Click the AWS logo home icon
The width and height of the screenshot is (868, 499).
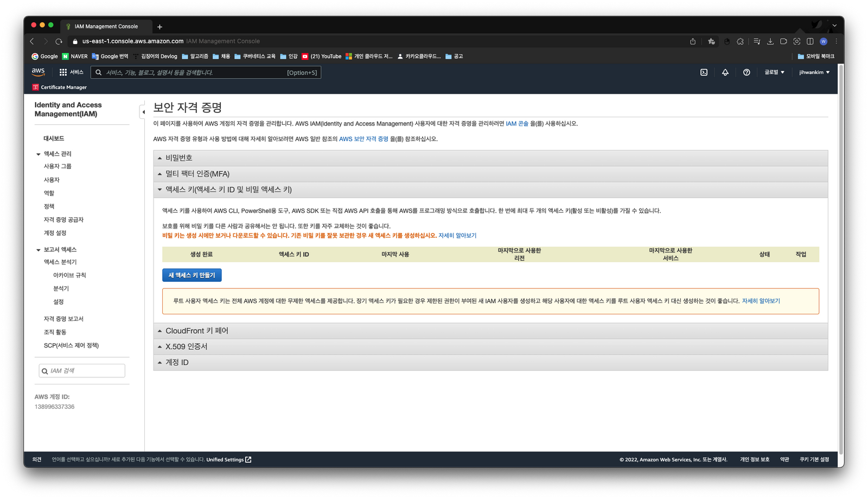38,72
